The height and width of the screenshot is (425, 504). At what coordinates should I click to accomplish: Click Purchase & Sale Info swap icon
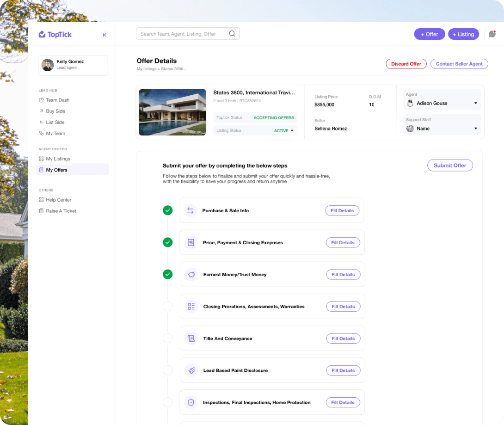(x=191, y=210)
